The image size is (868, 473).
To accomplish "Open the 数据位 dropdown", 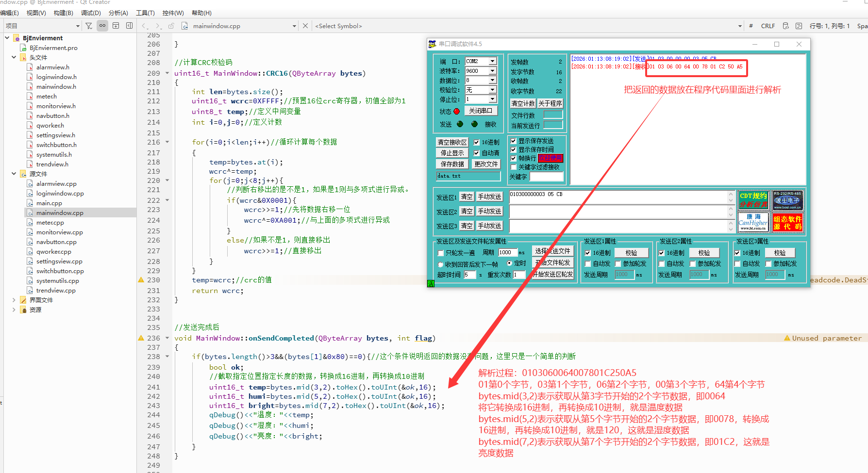I will click(493, 80).
